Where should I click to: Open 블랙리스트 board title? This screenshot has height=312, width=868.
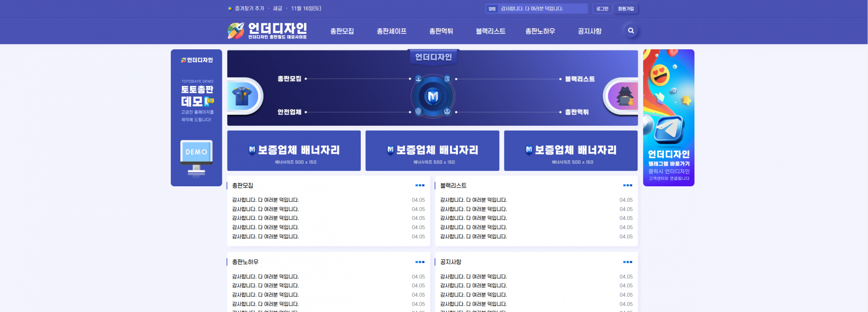453,185
